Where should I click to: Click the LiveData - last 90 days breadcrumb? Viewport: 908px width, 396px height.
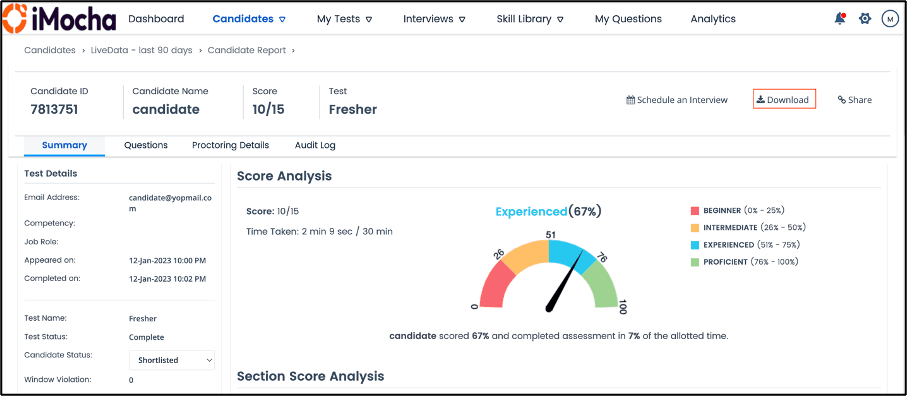141,50
